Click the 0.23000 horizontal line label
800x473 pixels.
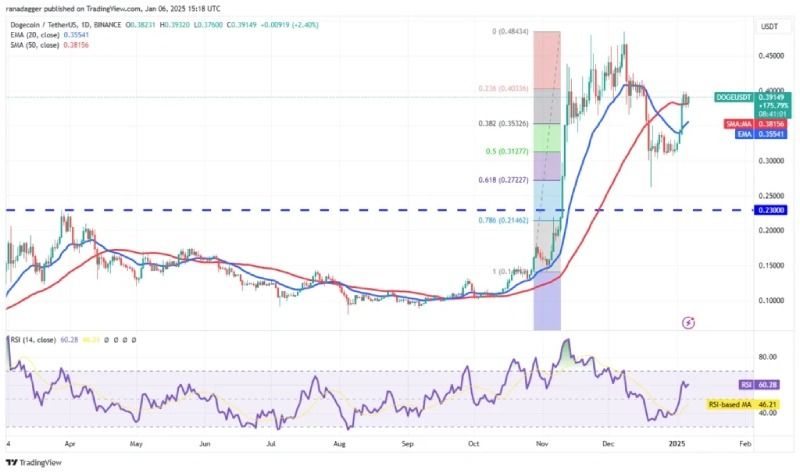pyautogui.click(x=770, y=210)
